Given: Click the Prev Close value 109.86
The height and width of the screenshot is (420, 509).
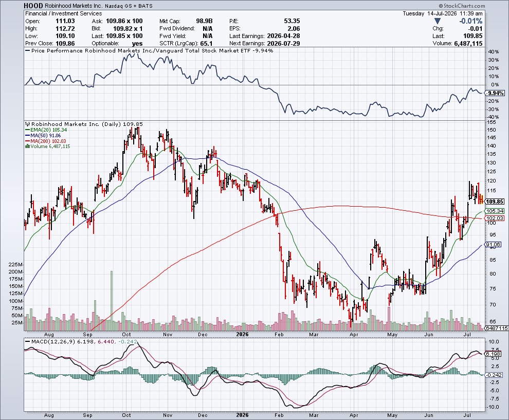Looking at the screenshot, I should coord(65,44).
